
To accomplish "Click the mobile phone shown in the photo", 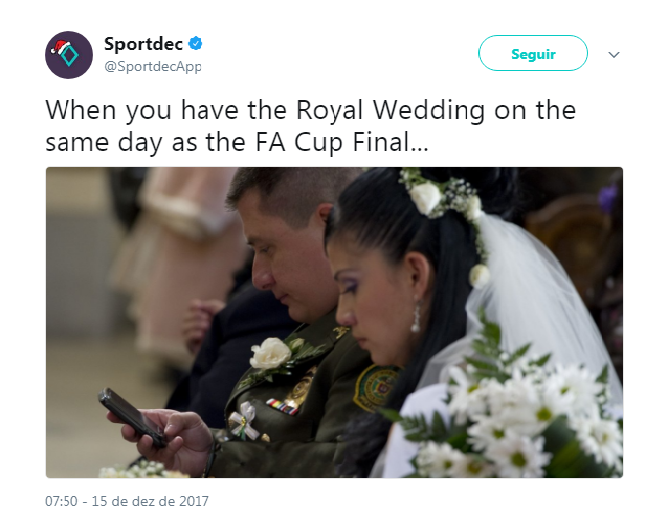I will [x=132, y=418].
